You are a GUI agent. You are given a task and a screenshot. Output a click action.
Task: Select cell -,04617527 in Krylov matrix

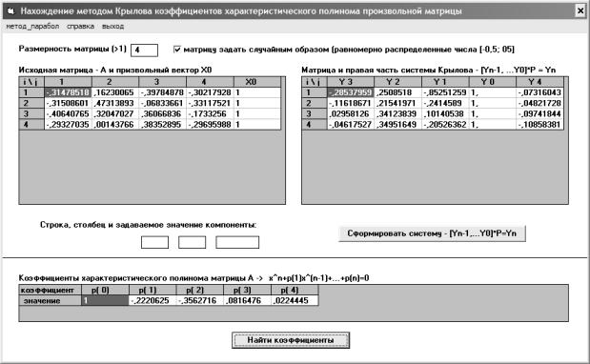pyautogui.click(x=351, y=125)
